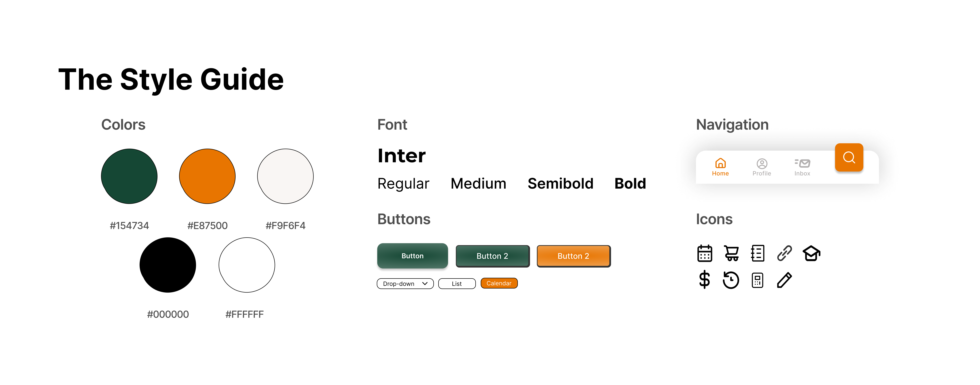Click the history clock icon
This screenshot has width=980, height=385.
coord(731,280)
